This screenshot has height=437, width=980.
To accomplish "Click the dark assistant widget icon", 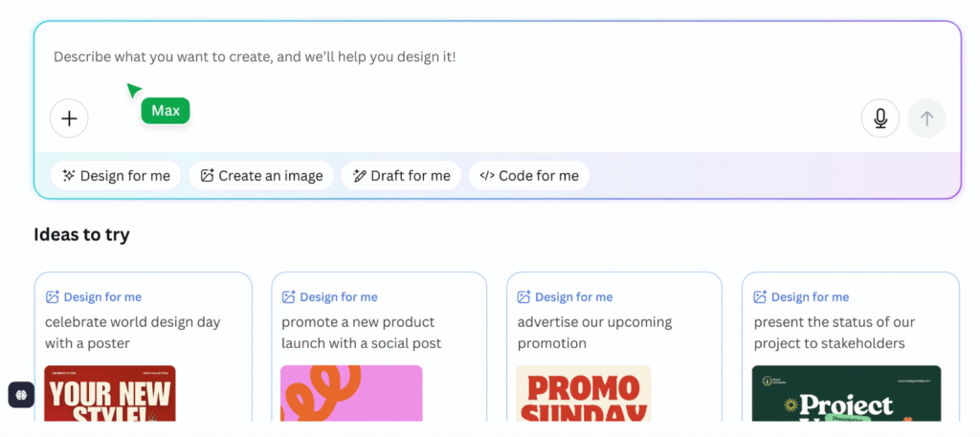I will click(21, 394).
